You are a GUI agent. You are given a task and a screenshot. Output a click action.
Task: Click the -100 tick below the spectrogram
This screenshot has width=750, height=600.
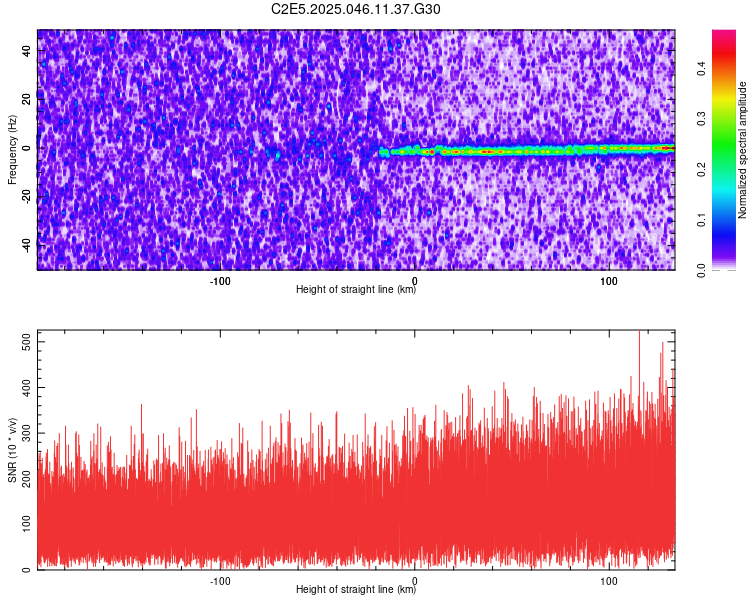(220, 281)
